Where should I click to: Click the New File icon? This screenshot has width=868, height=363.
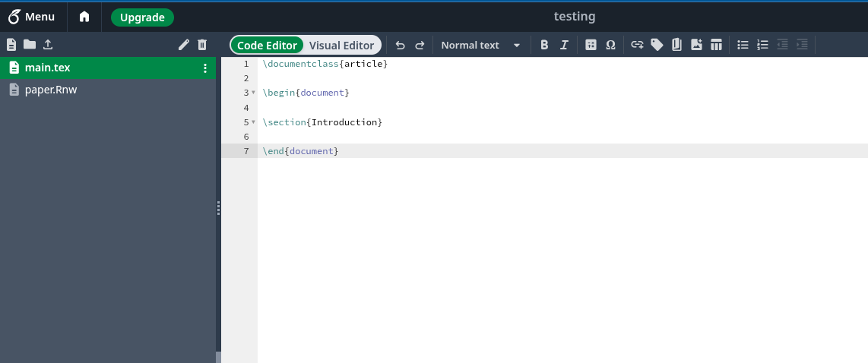click(x=11, y=45)
